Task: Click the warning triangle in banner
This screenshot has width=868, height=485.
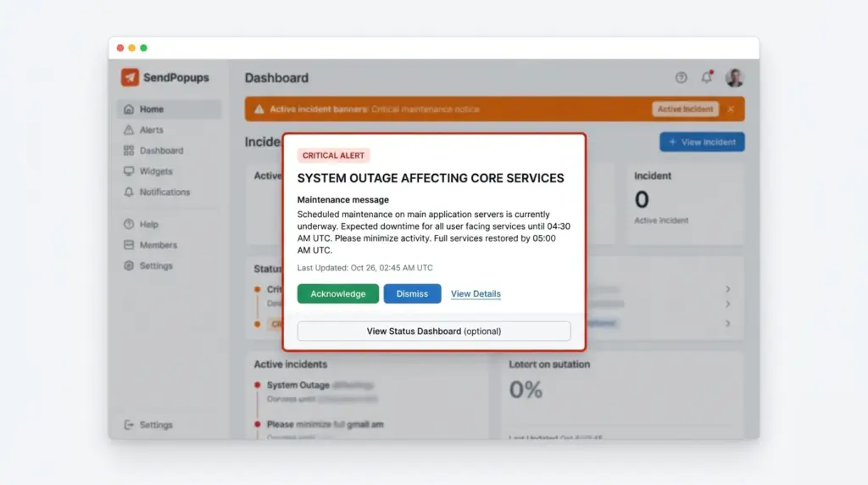Action: tap(259, 109)
